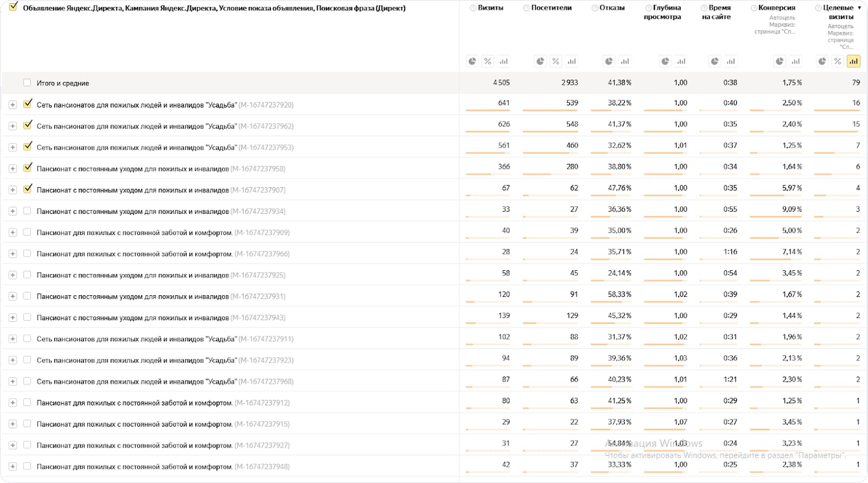
Task: Expand row with ID M-16747237962
Action: 12,126
